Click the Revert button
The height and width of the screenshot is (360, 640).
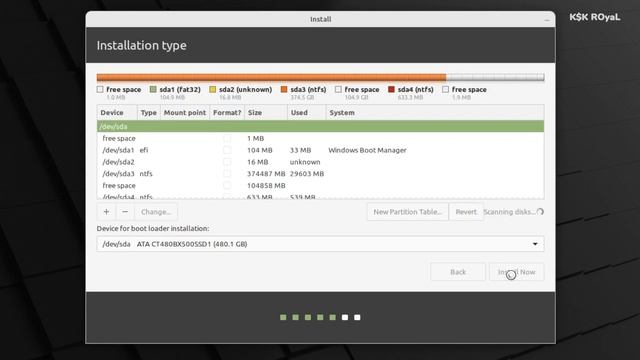[x=466, y=212]
